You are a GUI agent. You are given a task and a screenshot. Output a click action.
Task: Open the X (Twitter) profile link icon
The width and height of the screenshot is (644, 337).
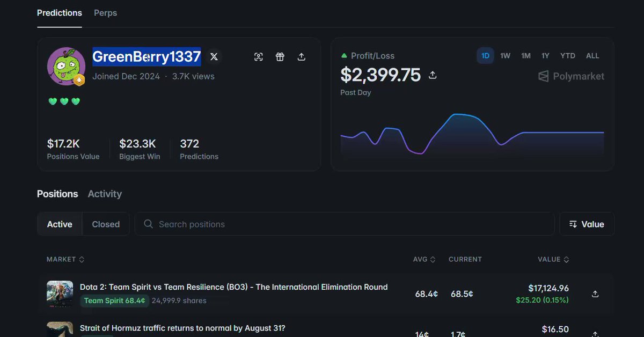pyautogui.click(x=214, y=56)
